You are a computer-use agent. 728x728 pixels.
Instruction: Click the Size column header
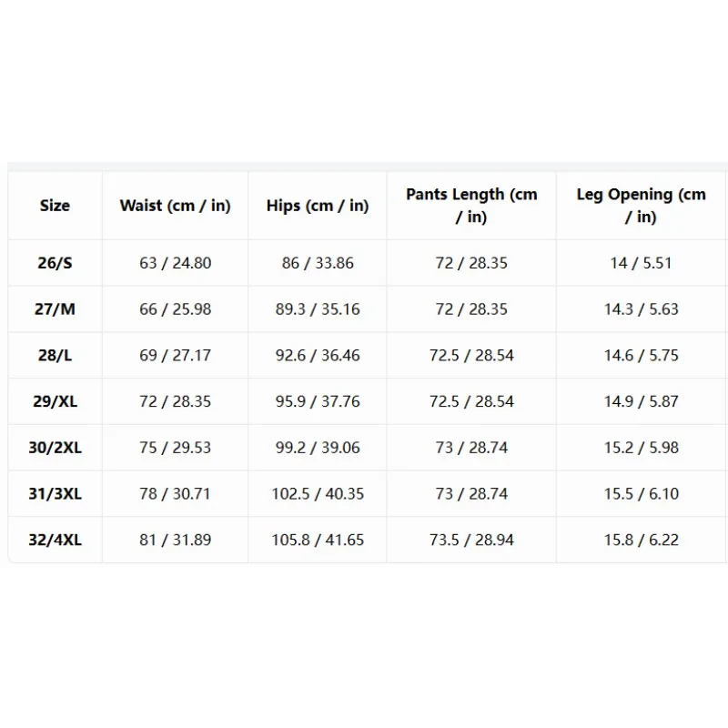(x=55, y=206)
